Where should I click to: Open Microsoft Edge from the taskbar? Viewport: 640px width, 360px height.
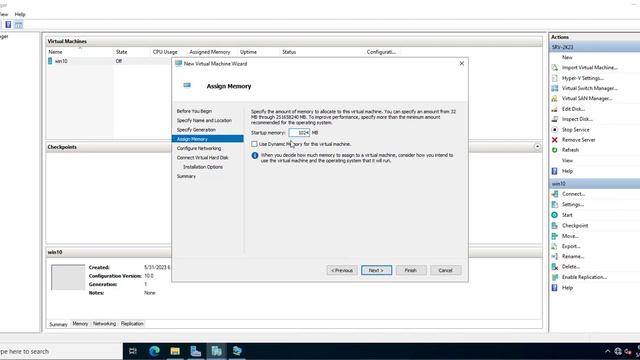(x=154, y=351)
